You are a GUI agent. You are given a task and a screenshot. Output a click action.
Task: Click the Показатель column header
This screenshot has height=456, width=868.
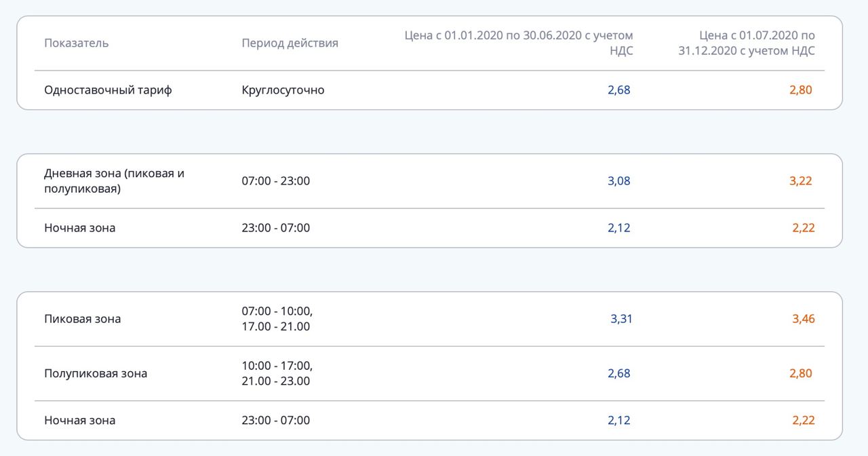pyautogui.click(x=76, y=43)
